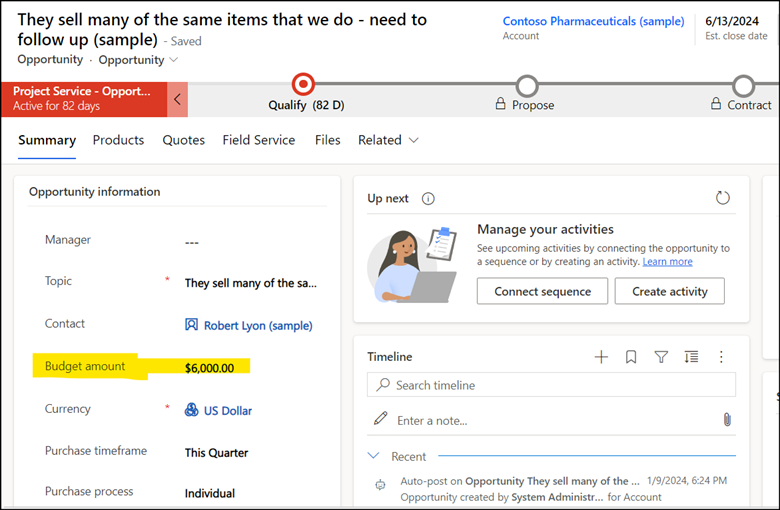Open the Opportunity form selector dropdown
This screenshot has width=780, height=510.
(139, 60)
